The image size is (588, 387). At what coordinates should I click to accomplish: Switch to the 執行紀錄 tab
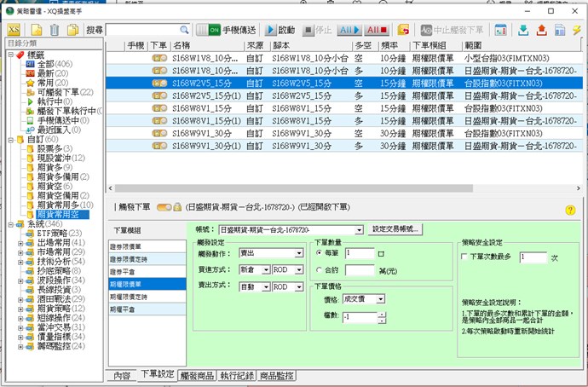tap(236, 376)
